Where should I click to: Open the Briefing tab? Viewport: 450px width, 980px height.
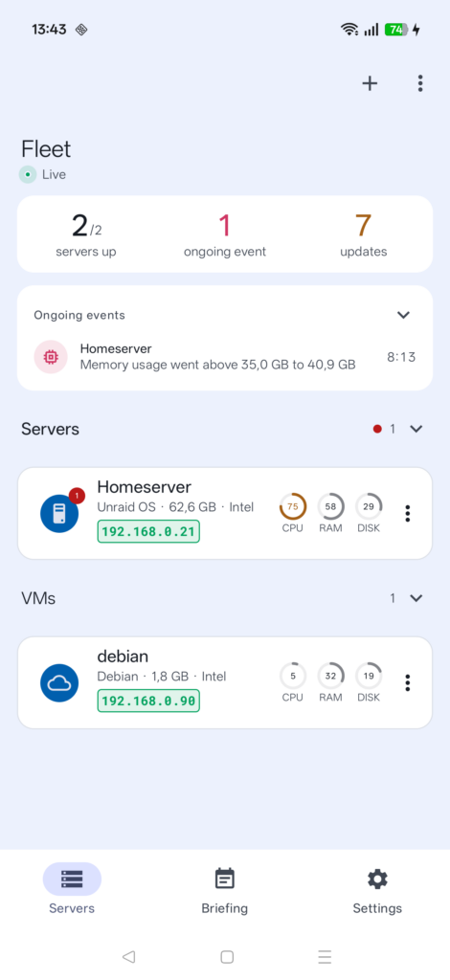(x=224, y=889)
